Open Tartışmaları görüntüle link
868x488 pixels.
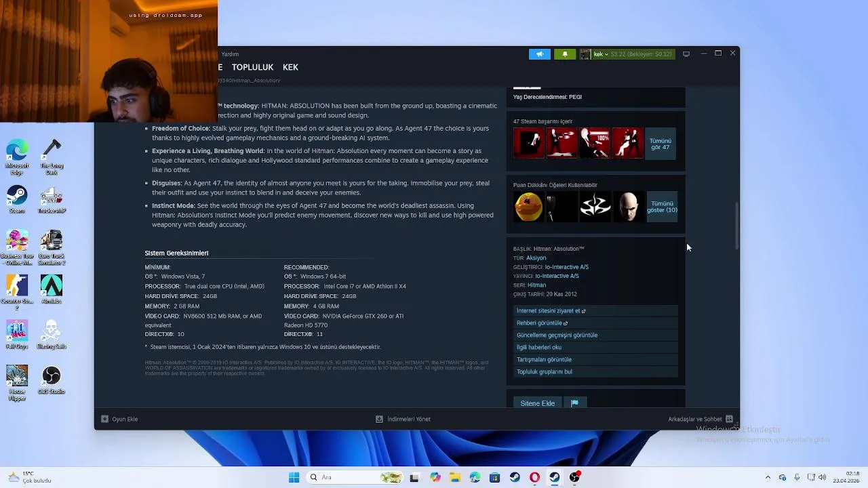595,360
